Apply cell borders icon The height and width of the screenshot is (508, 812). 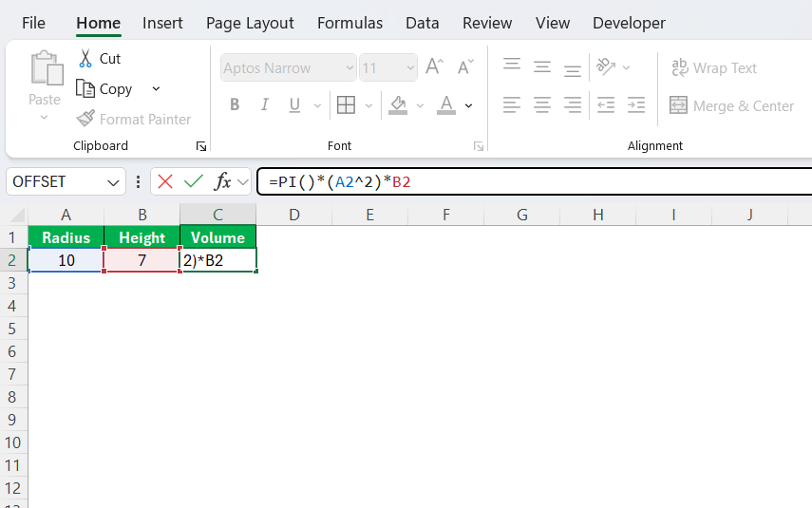pos(346,105)
